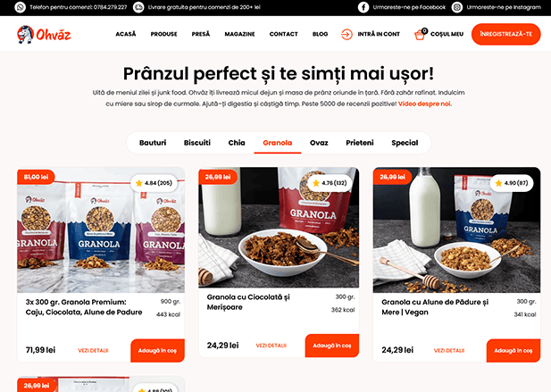Image resolution: width=551 pixels, height=392 pixels.
Task: Open the Special category tab
Action: click(405, 143)
